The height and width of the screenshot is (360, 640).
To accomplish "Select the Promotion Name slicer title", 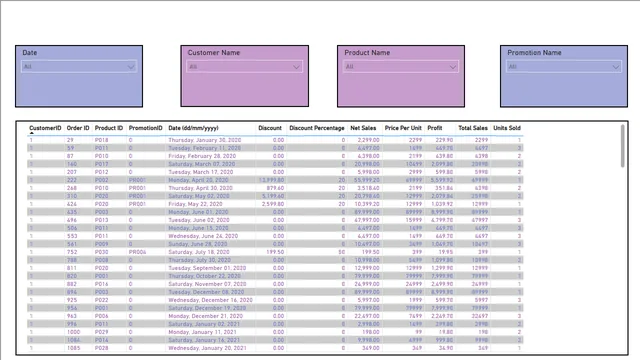I will (x=534, y=53).
